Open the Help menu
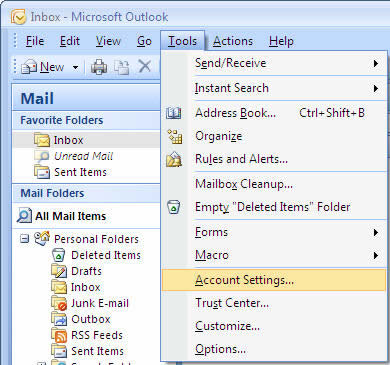 pyautogui.click(x=281, y=41)
